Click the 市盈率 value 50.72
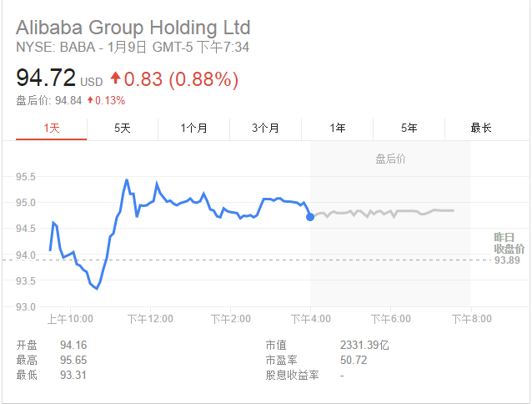 (353, 360)
